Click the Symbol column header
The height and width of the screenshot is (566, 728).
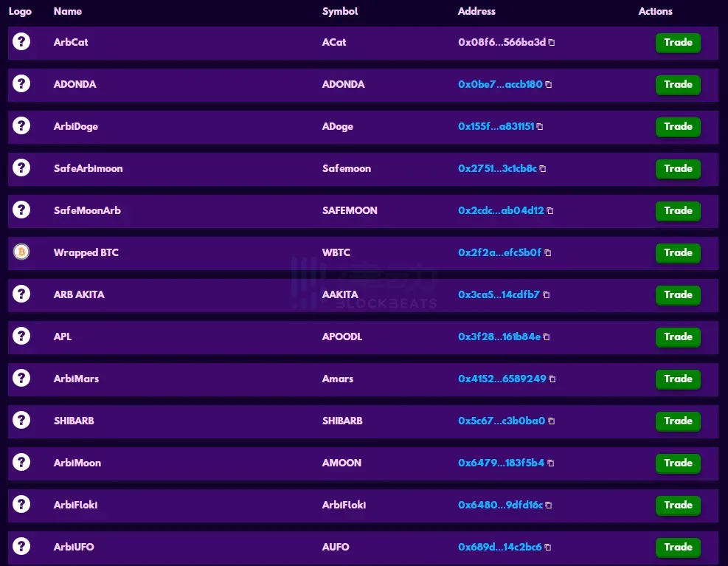point(340,11)
